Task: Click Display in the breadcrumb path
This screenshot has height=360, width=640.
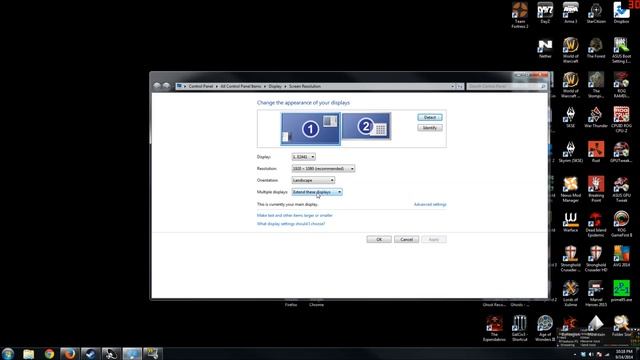Action: pyautogui.click(x=275, y=87)
